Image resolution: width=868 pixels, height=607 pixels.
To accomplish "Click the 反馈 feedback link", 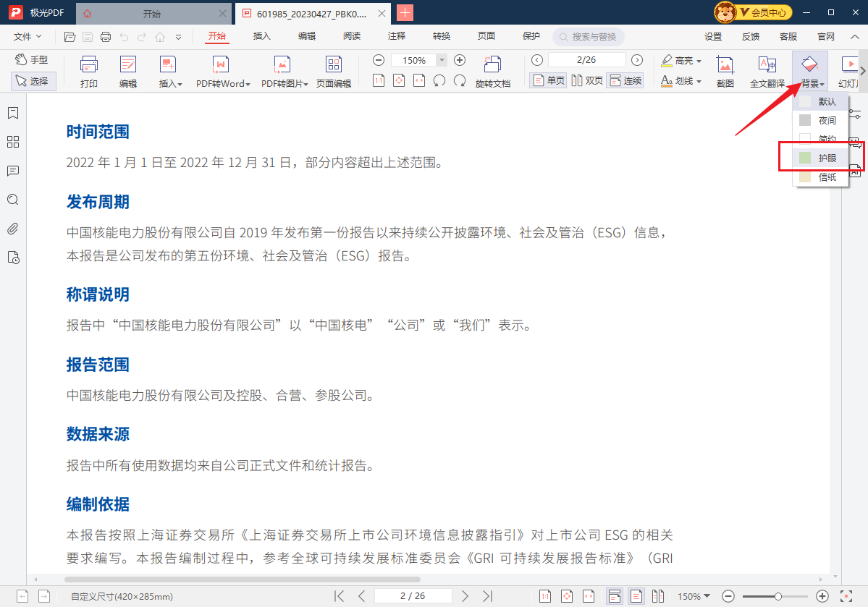I will 751,36.
